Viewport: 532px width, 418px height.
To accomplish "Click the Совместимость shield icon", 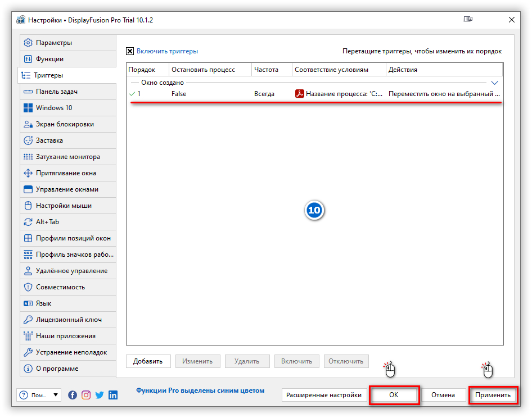I will point(28,287).
